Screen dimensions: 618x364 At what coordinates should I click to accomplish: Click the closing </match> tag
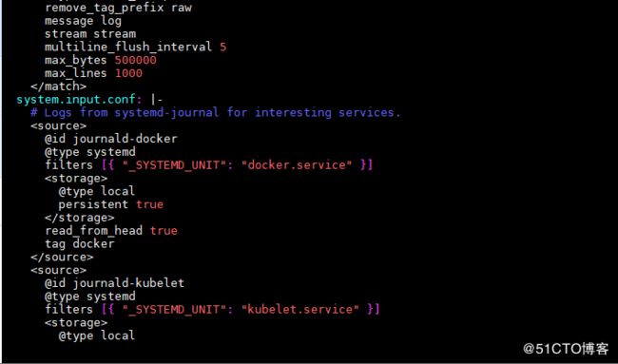coord(58,86)
